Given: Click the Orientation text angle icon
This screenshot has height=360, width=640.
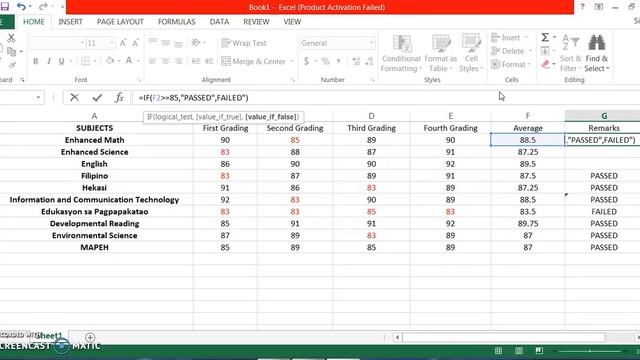Looking at the screenshot, I should (196, 43).
